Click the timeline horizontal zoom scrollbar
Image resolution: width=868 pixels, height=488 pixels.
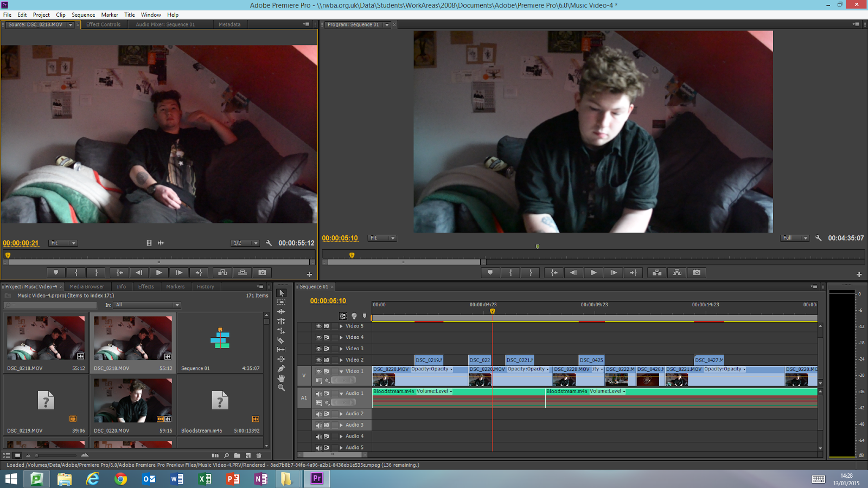click(x=333, y=454)
